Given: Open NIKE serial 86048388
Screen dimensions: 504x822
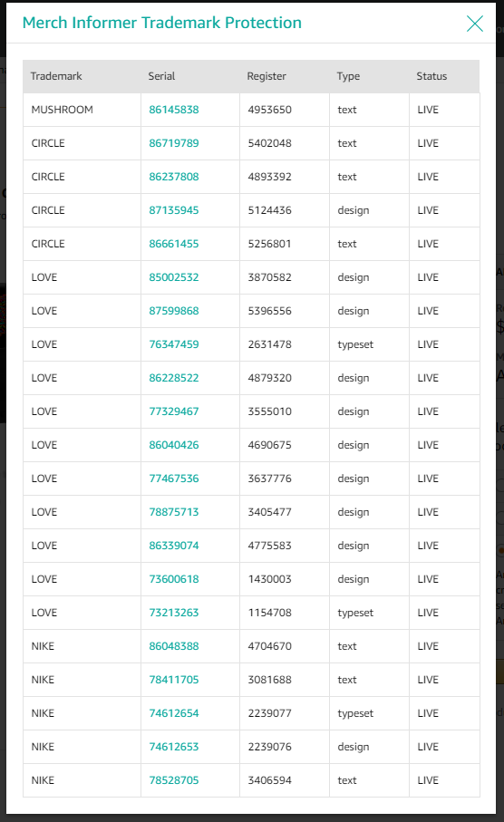Looking at the screenshot, I should coord(174,646).
